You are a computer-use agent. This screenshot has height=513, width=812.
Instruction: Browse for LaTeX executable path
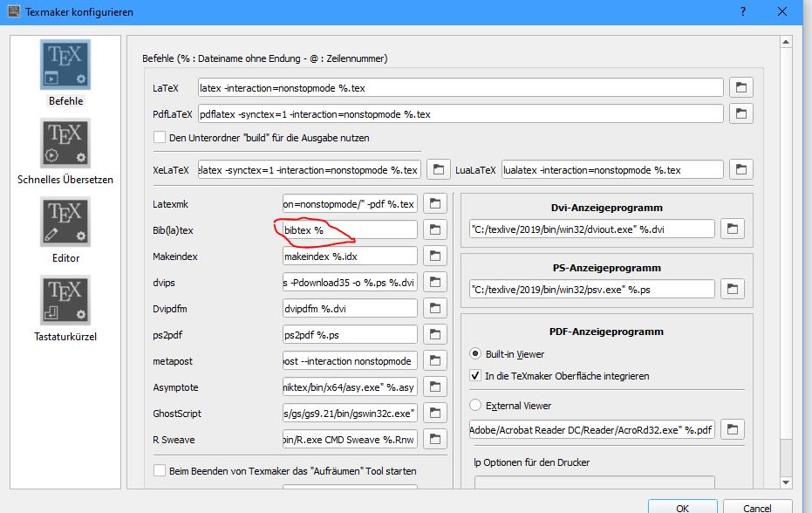coord(740,87)
